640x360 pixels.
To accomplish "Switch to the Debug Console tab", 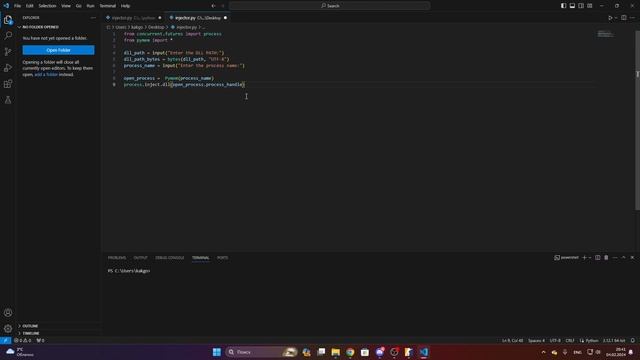I will click(170, 258).
